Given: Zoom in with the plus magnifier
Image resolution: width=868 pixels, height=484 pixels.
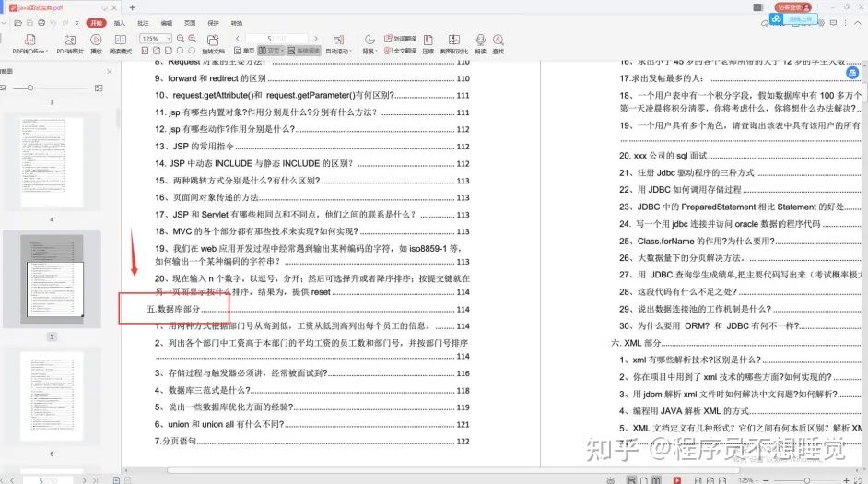Looking at the screenshot, I should [192, 38].
